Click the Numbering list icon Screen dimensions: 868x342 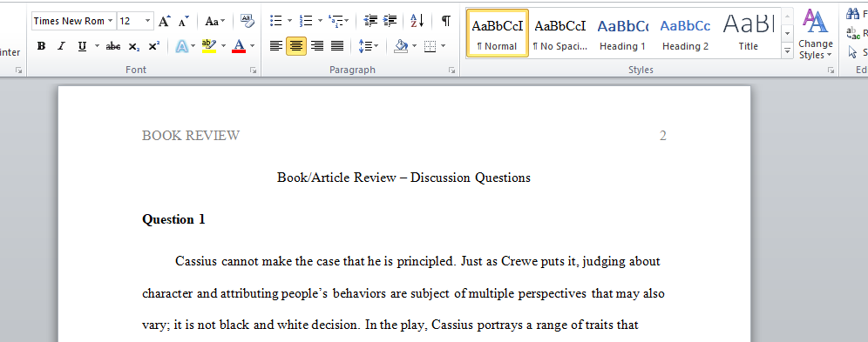pyautogui.click(x=305, y=21)
